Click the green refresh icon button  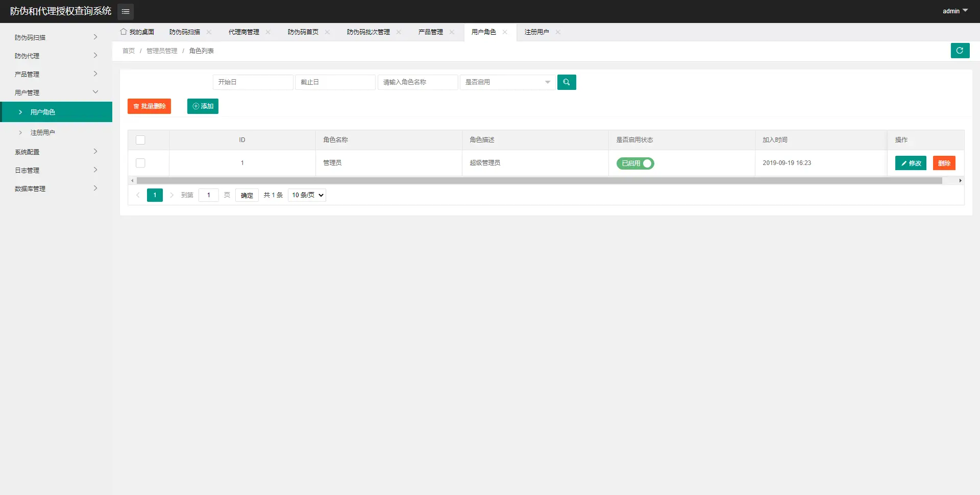[x=960, y=51]
